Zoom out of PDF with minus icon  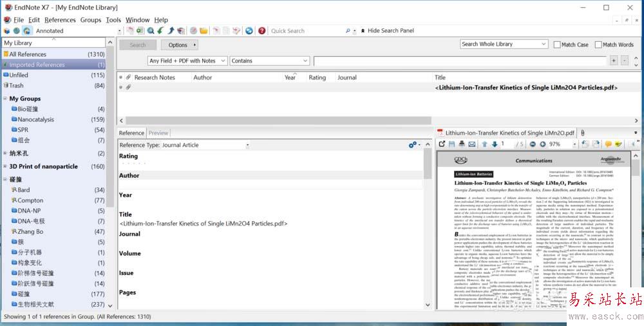point(533,144)
